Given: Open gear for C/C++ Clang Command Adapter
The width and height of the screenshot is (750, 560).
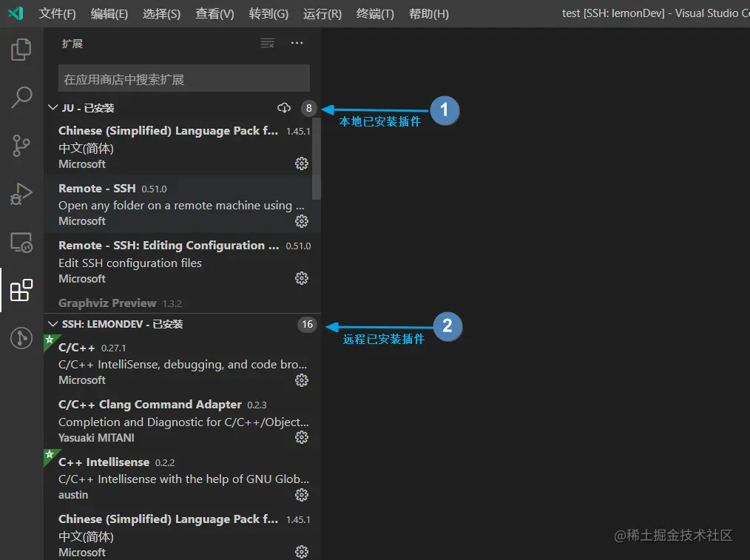Looking at the screenshot, I should pyautogui.click(x=301, y=437).
